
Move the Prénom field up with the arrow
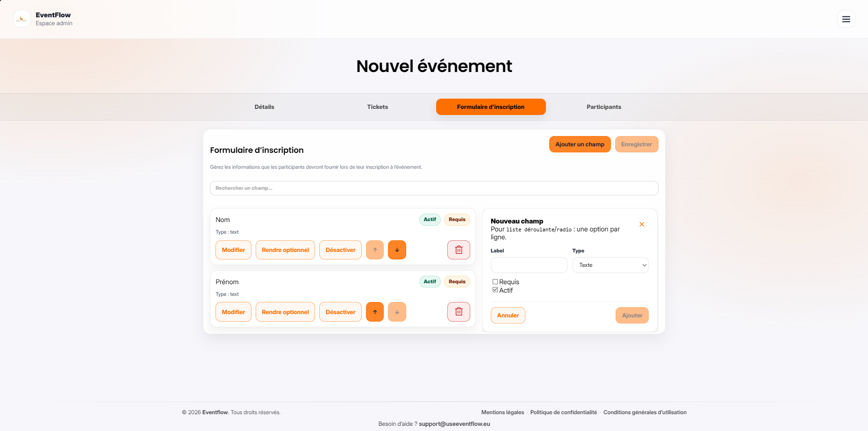pos(375,312)
